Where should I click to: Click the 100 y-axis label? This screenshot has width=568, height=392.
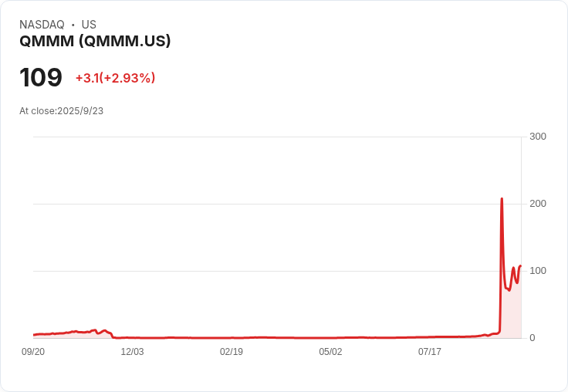pos(538,271)
